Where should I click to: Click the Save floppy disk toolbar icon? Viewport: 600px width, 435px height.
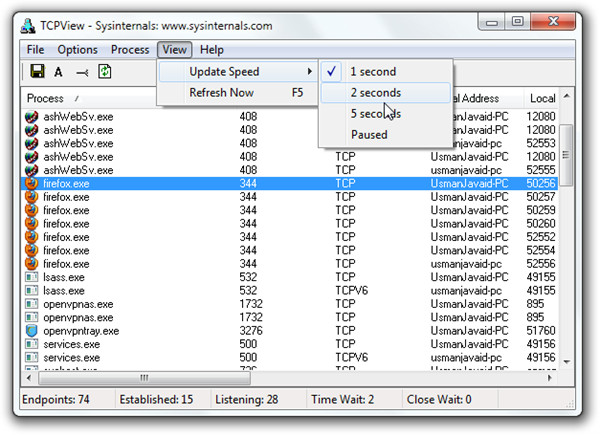coord(37,71)
